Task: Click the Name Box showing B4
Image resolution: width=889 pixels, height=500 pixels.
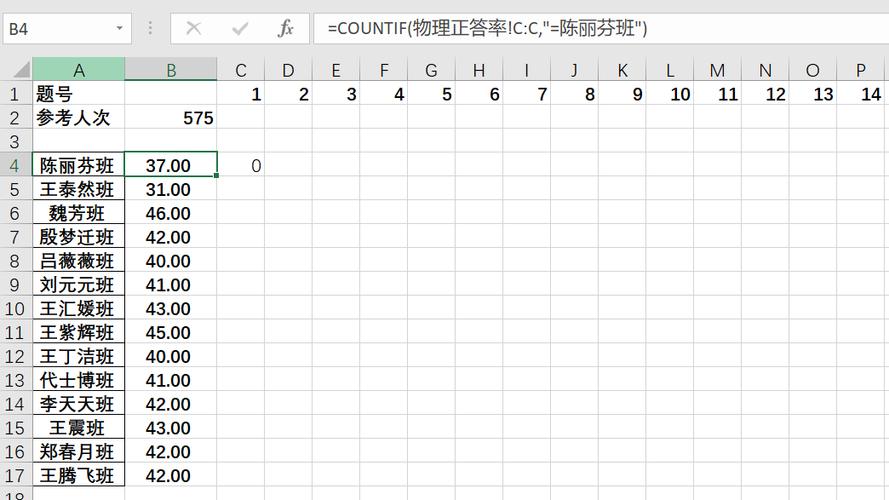Action: click(x=67, y=29)
